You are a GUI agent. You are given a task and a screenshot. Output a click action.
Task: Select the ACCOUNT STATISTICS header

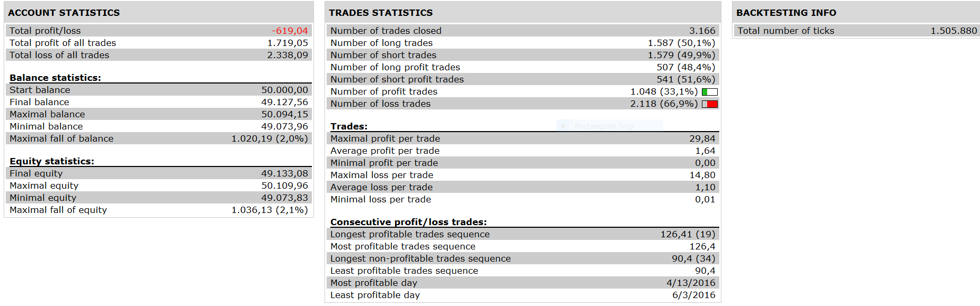tap(64, 13)
